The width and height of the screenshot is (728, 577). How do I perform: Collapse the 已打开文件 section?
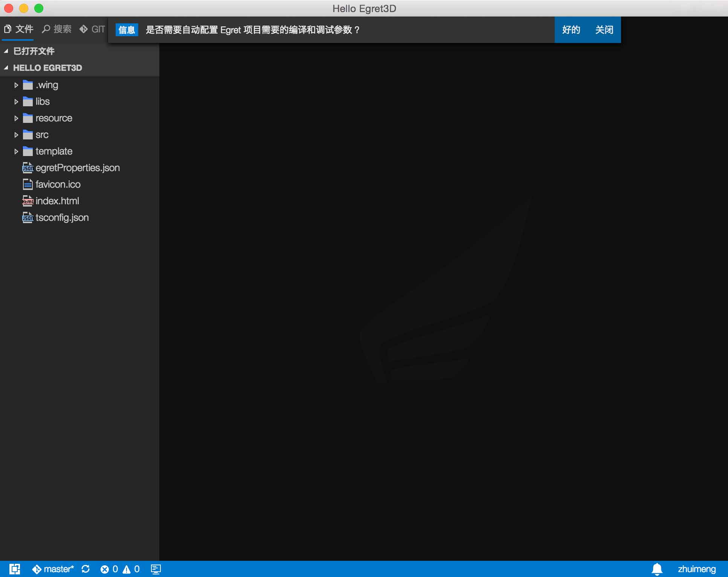click(x=6, y=51)
